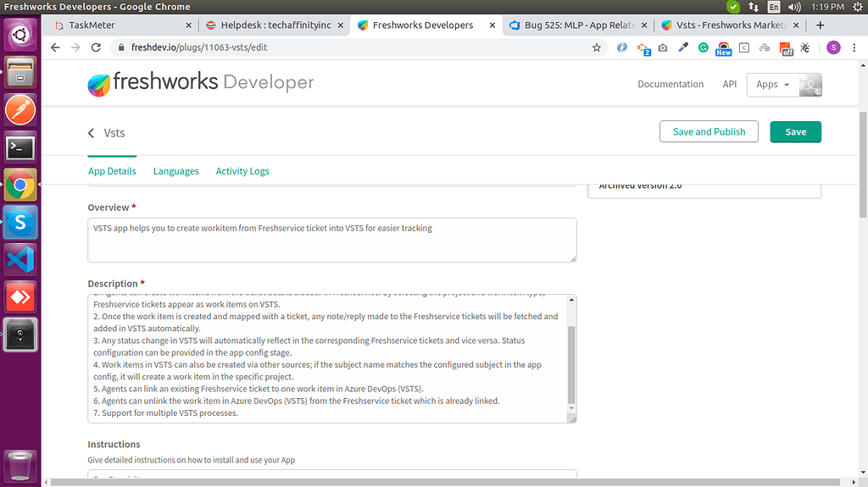Switch to the Languages tab
This screenshot has height=487, width=868.
coord(175,171)
